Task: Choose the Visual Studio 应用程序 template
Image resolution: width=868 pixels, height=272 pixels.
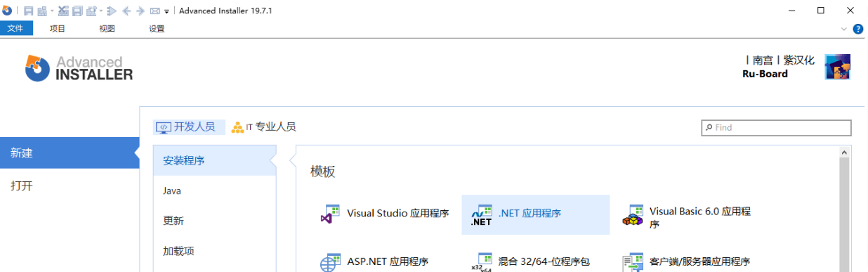Action: click(x=384, y=214)
